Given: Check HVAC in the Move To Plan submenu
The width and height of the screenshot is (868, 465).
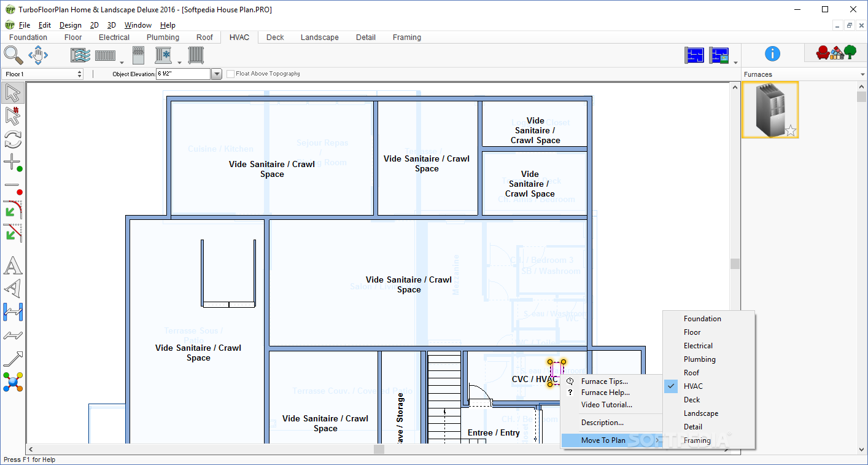Looking at the screenshot, I should [x=693, y=386].
